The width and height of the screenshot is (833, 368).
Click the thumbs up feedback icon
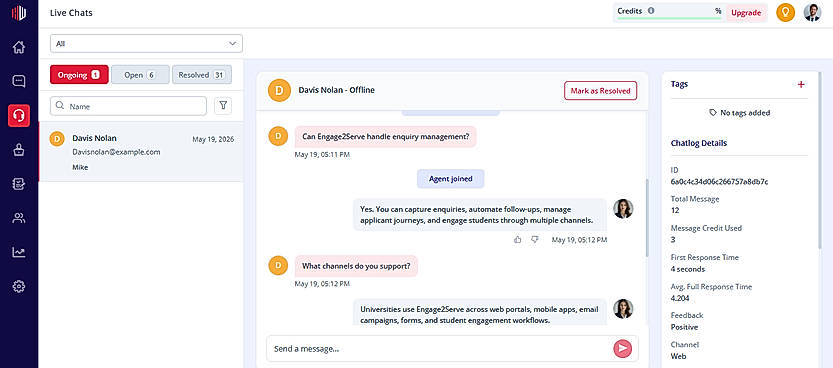pos(517,240)
